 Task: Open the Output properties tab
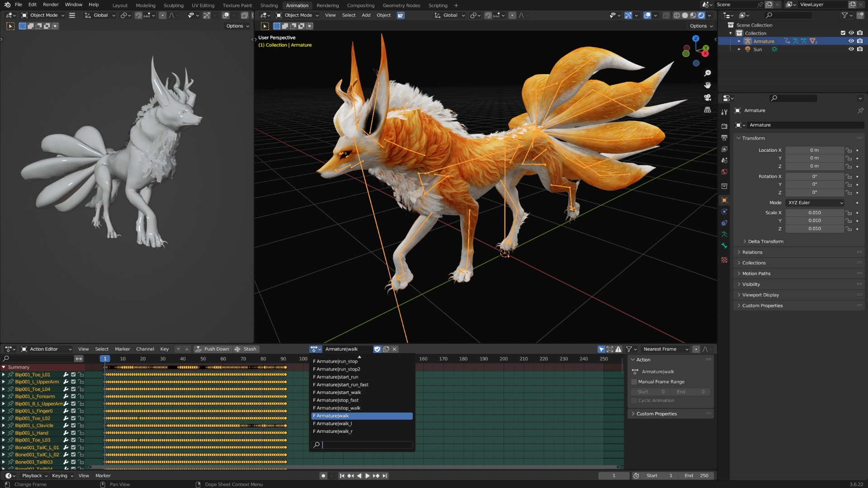[724, 137]
